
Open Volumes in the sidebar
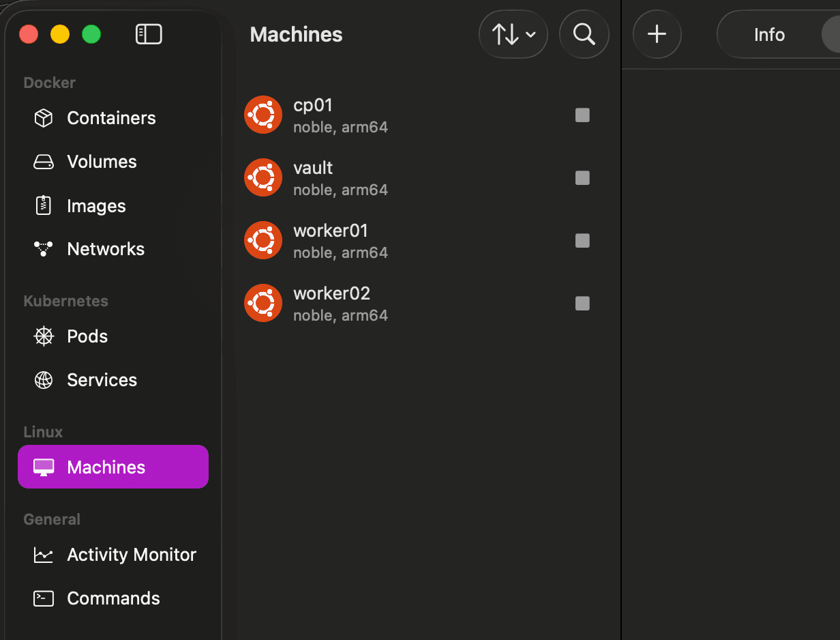[113, 162]
